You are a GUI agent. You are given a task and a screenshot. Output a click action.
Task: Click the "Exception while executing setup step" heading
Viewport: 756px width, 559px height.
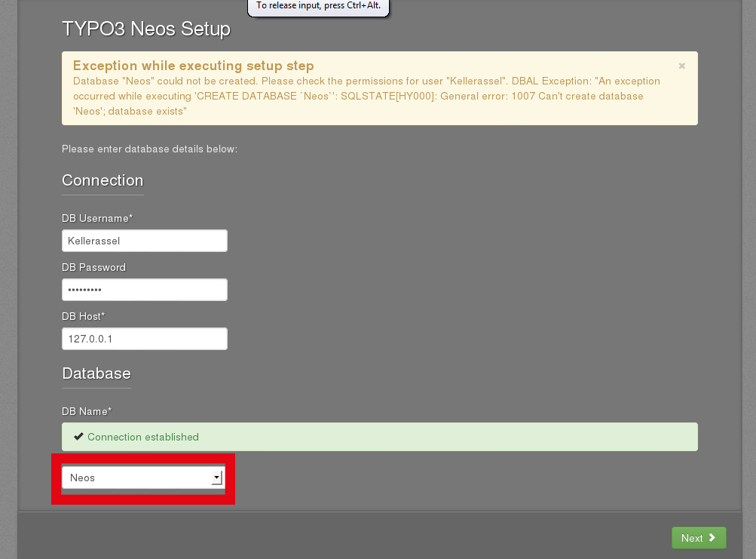pyautogui.click(x=194, y=66)
